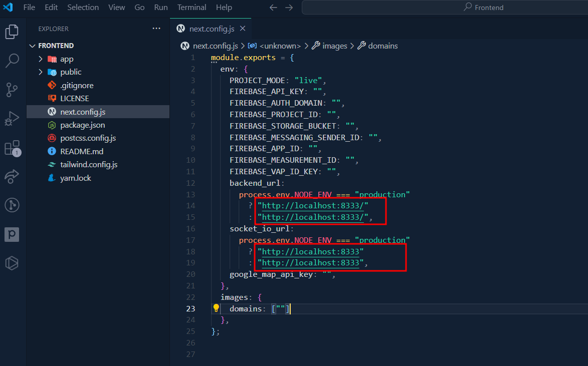Click the PostCSS icon beside postcss.config.js

pos(52,138)
